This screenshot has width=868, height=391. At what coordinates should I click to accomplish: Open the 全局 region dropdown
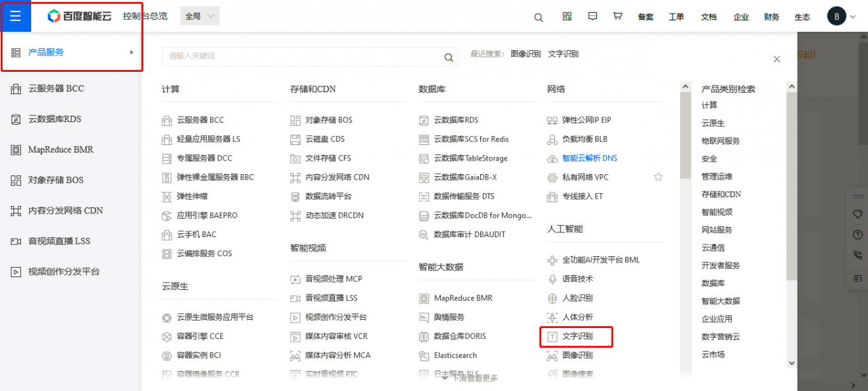[199, 16]
